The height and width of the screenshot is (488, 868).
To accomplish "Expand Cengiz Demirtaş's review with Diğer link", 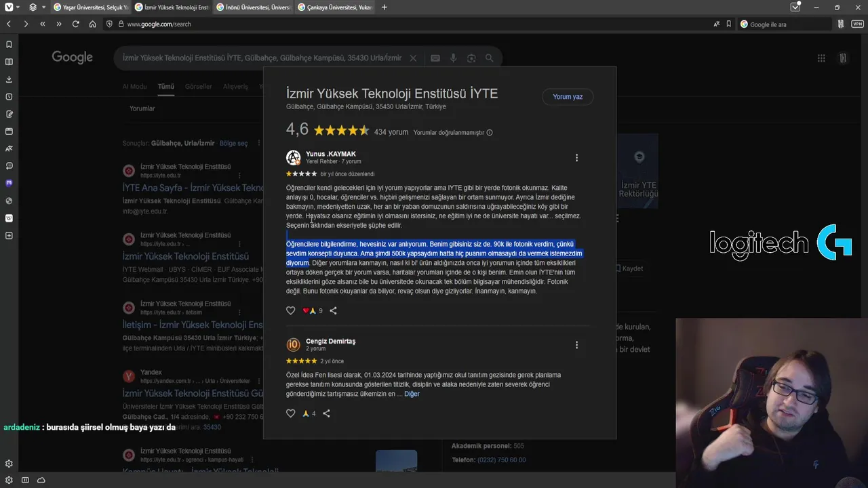I will click(412, 394).
